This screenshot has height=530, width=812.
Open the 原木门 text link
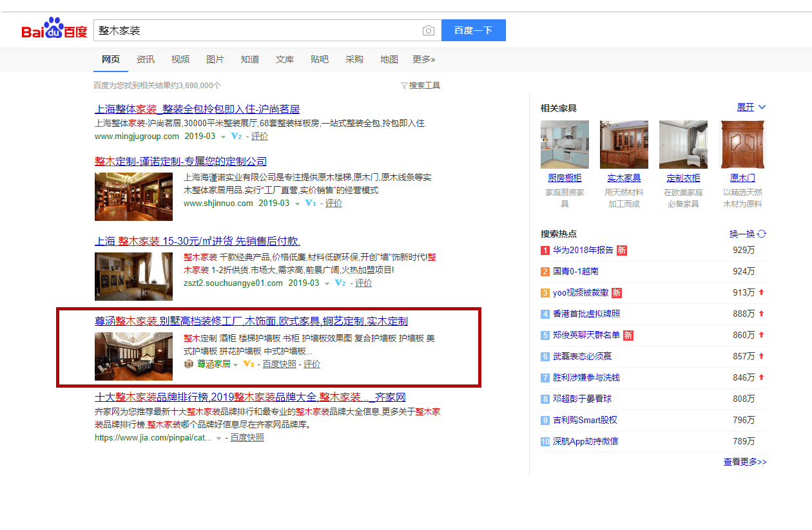742,178
